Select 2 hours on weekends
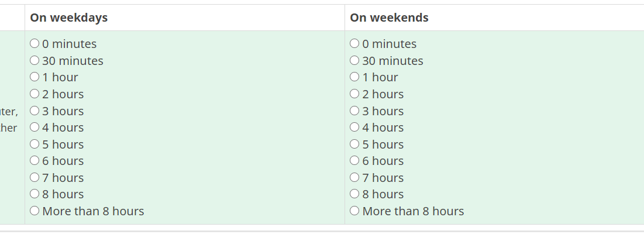This screenshot has width=644, height=241. [354, 94]
